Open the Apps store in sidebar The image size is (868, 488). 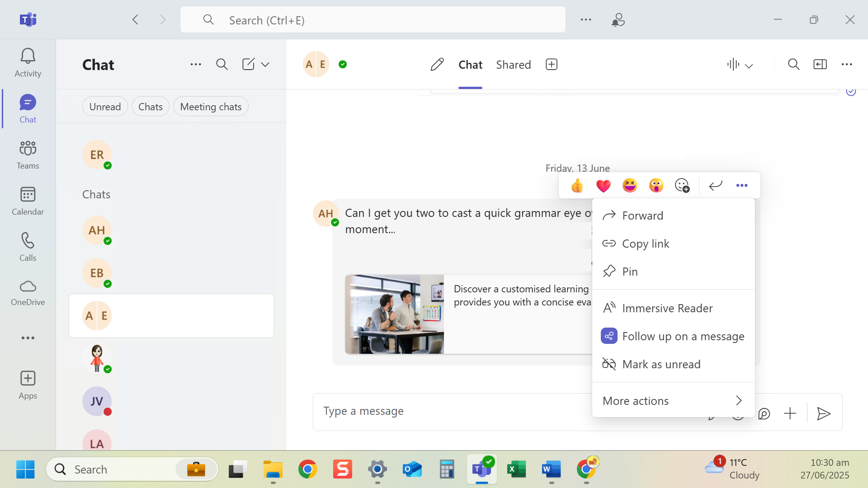28,385
